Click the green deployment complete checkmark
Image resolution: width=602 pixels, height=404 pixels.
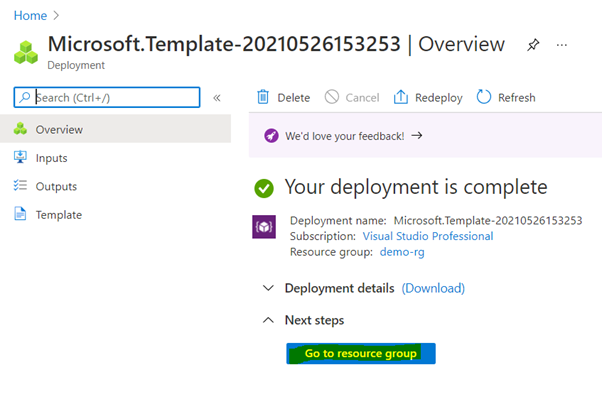coord(264,189)
